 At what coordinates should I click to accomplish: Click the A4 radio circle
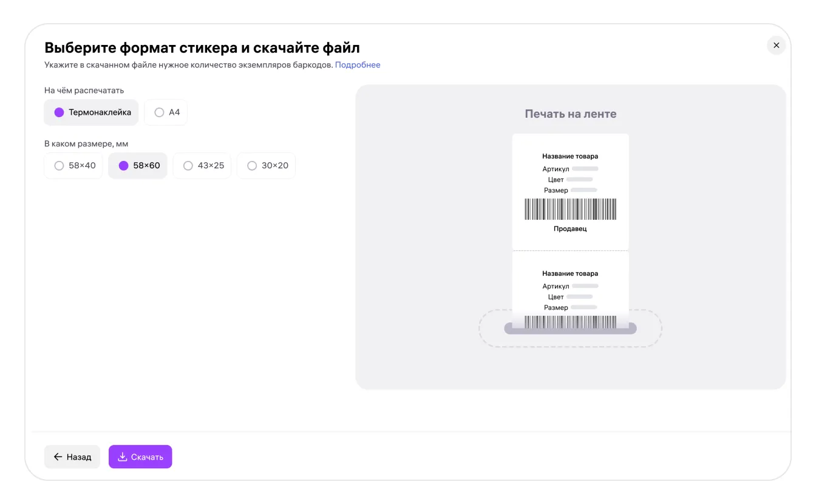159,112
